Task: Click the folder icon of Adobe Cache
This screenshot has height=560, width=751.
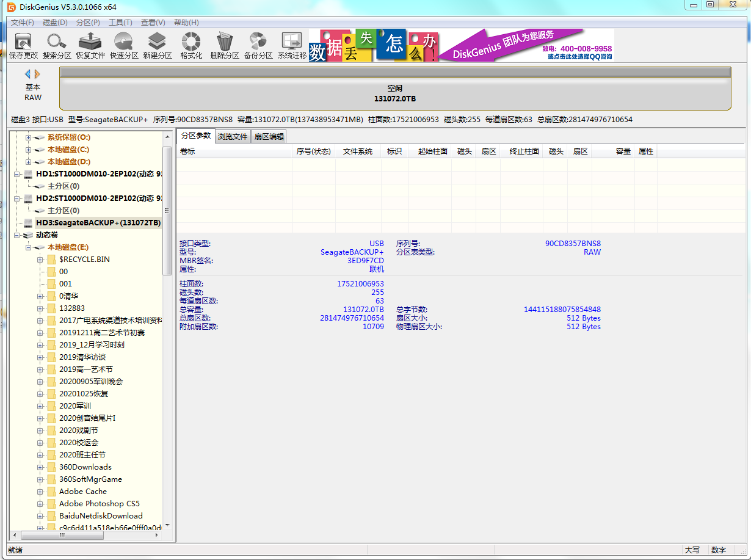Action: 51,492
